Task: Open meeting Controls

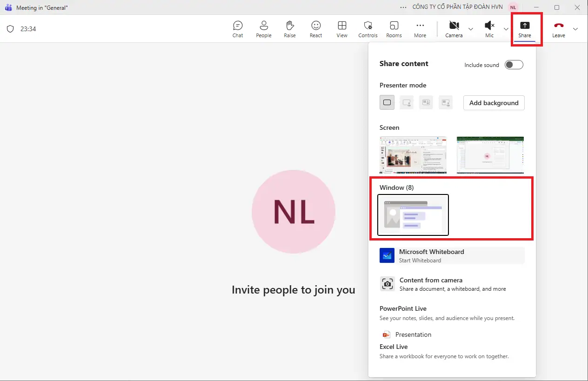Action: point(368,29)
